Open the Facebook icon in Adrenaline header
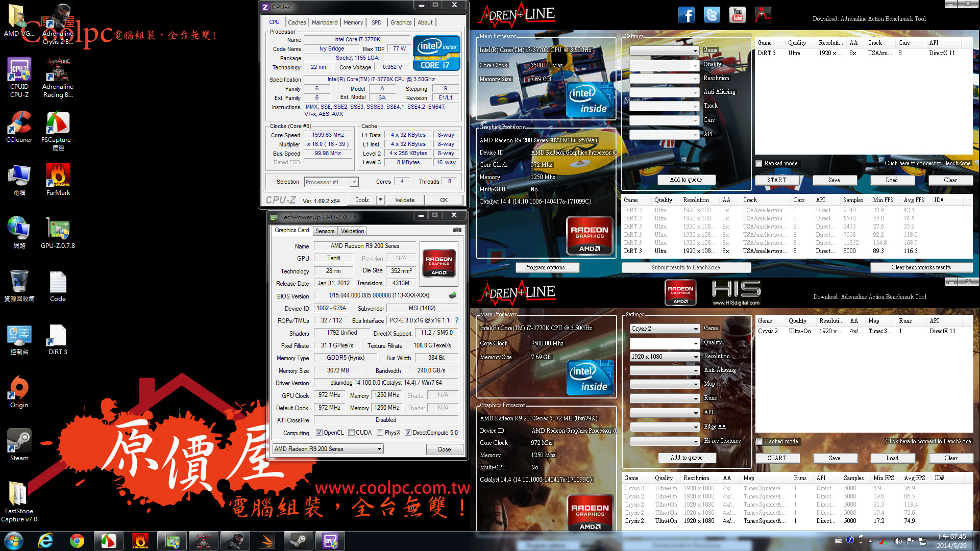 687,15
